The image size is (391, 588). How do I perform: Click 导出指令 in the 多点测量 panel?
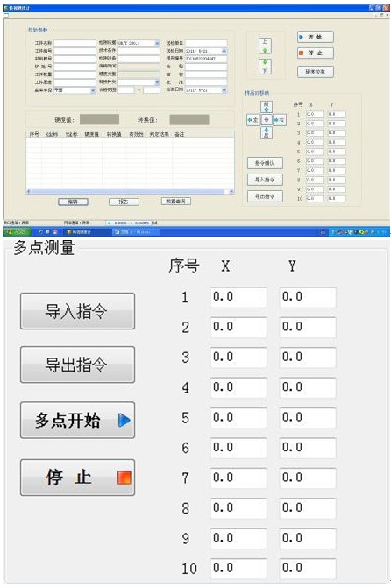coord(77,365)
